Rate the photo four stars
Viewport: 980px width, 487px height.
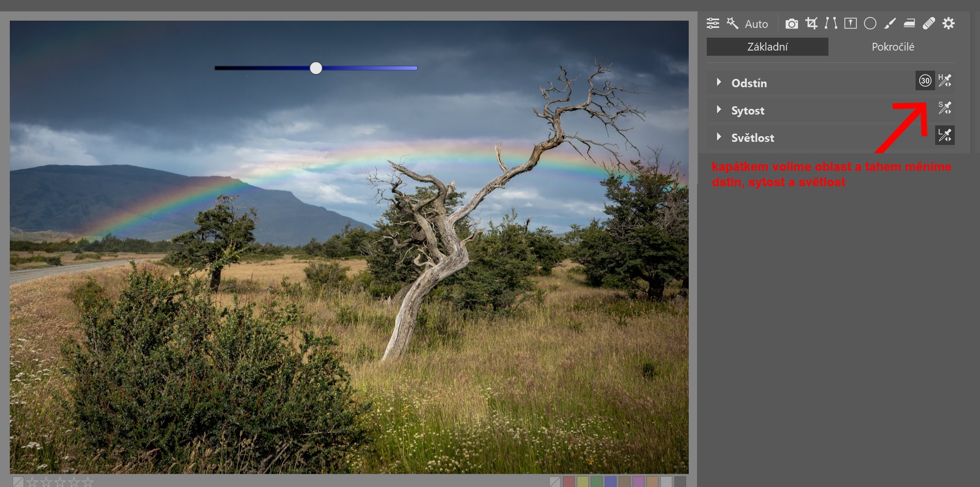74,482
